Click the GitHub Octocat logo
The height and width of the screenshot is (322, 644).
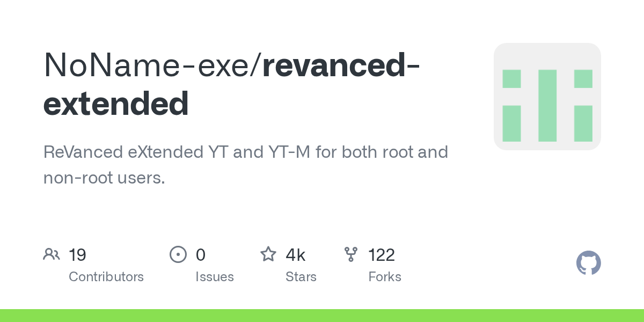588,264
